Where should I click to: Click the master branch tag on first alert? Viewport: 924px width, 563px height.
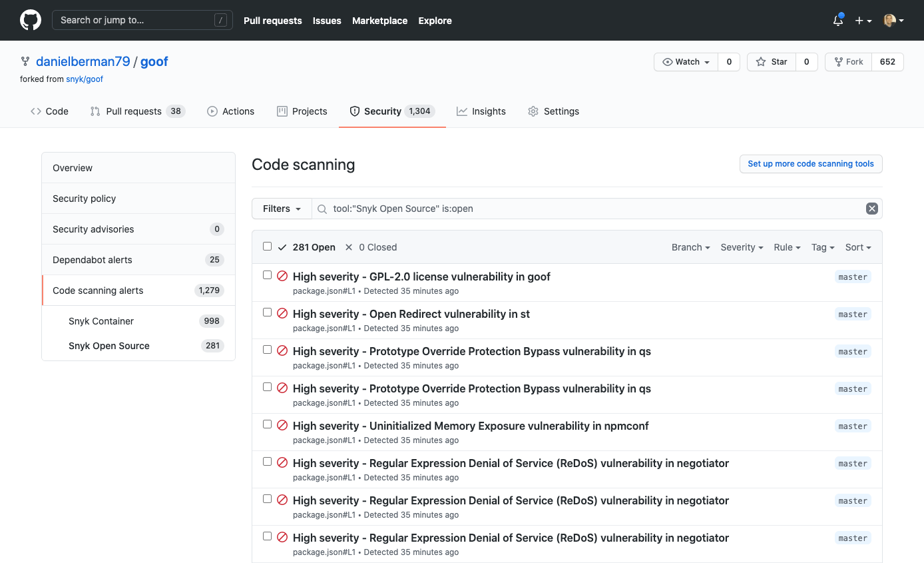click(x=853, y=277)
